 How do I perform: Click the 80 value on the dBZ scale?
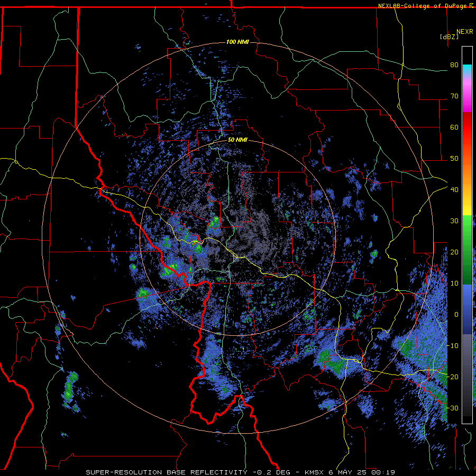click(x=454, y=65)
